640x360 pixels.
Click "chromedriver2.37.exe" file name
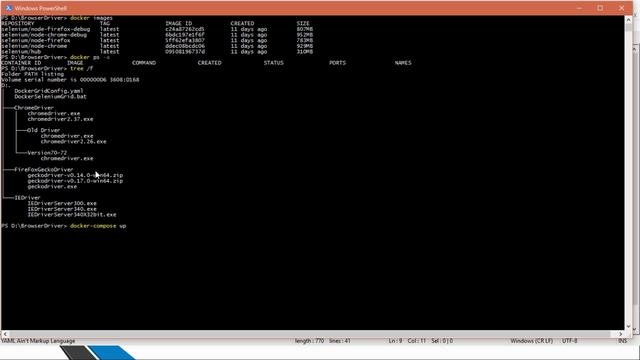[x=60, y=119]
